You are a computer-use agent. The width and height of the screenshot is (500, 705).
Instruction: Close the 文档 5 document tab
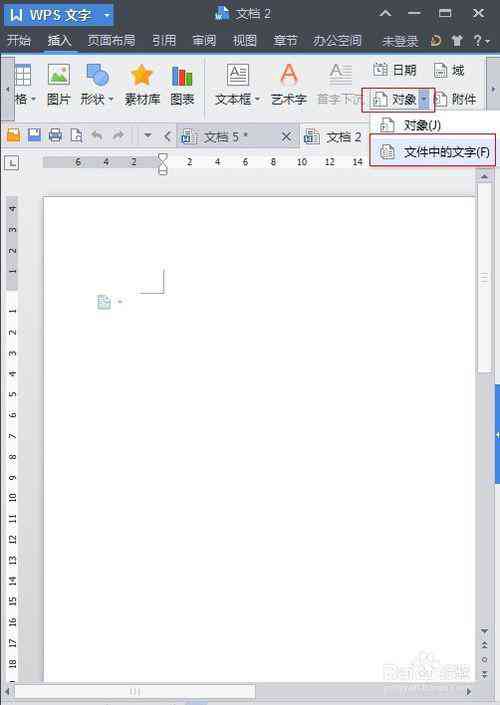pos(286,137)
